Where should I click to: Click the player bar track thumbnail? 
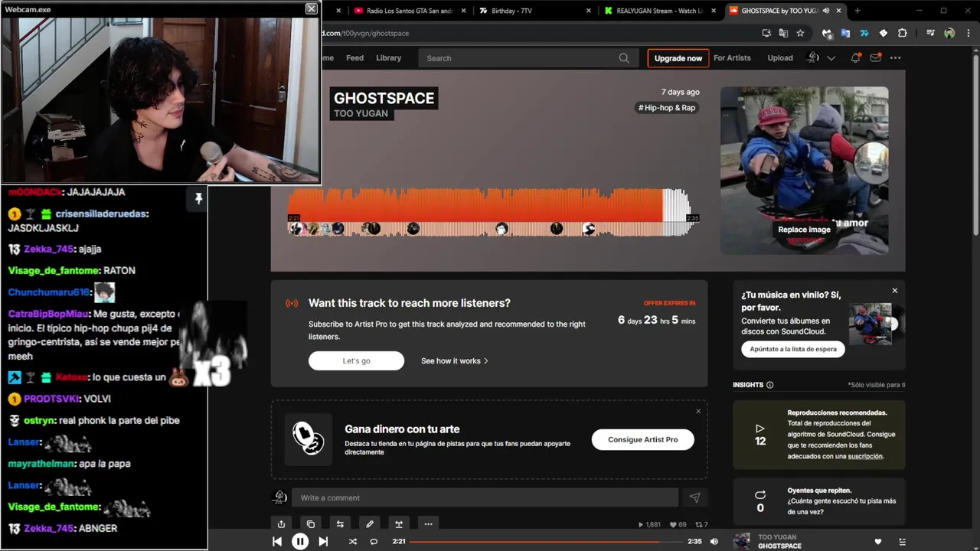pos(742,542)
